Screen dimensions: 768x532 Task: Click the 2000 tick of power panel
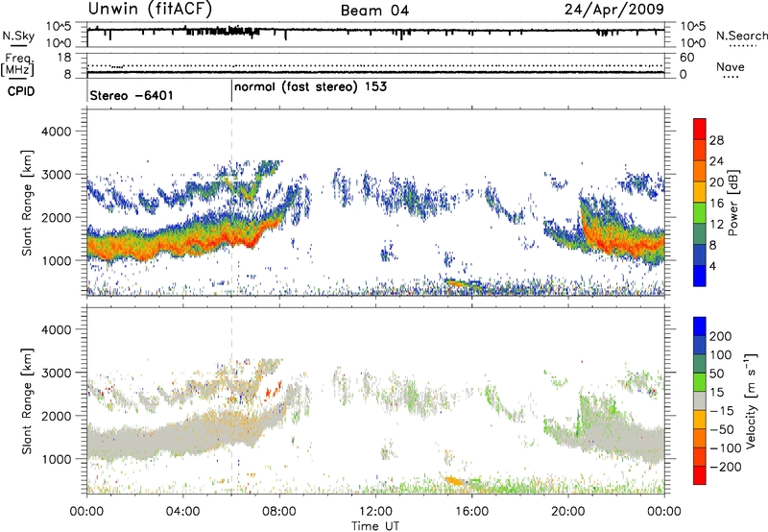56,217
